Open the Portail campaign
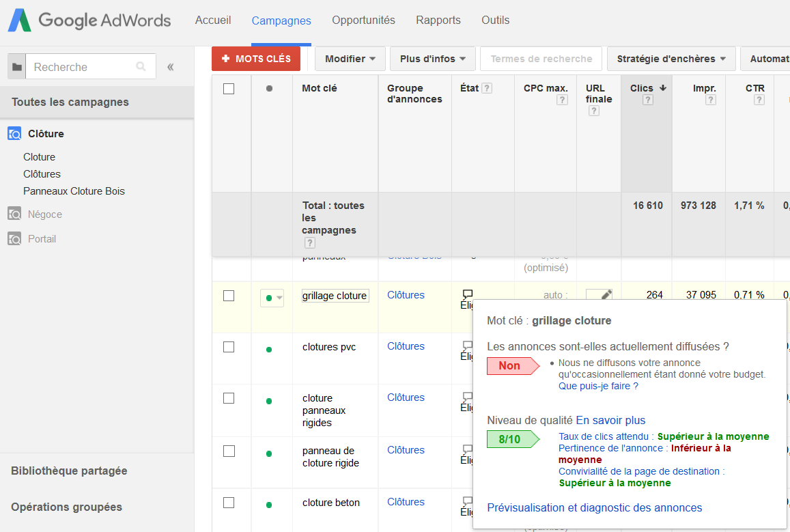This screenshot has width=790, height=532. coord(42,239)
